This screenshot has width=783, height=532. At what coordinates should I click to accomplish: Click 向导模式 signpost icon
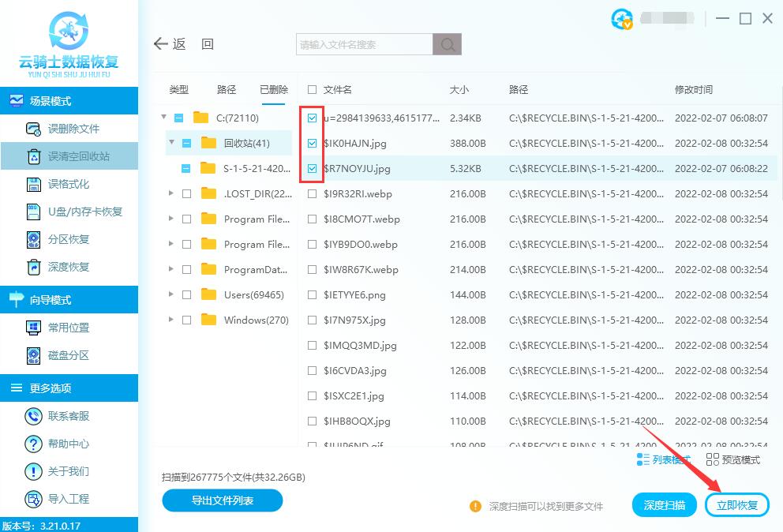coord(16,299)
